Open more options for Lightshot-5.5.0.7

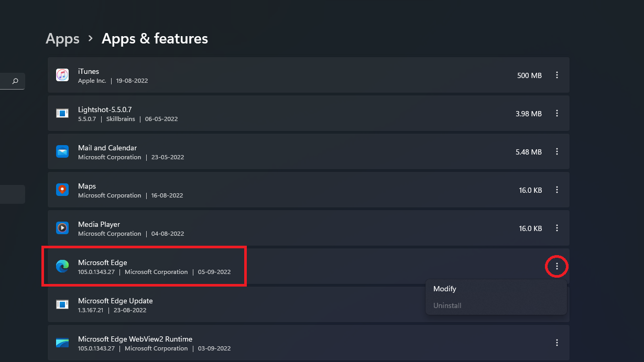[x=557, y=113]
